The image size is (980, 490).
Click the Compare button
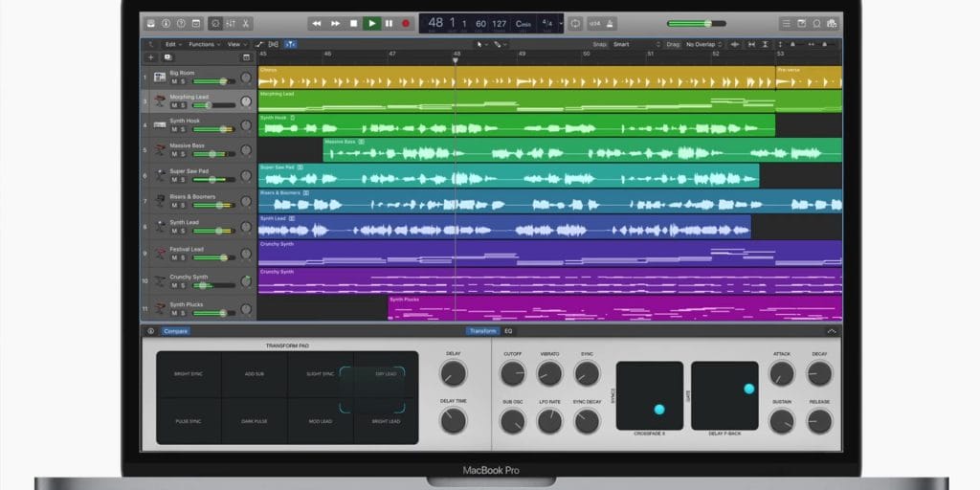click(x=176, y=331)
